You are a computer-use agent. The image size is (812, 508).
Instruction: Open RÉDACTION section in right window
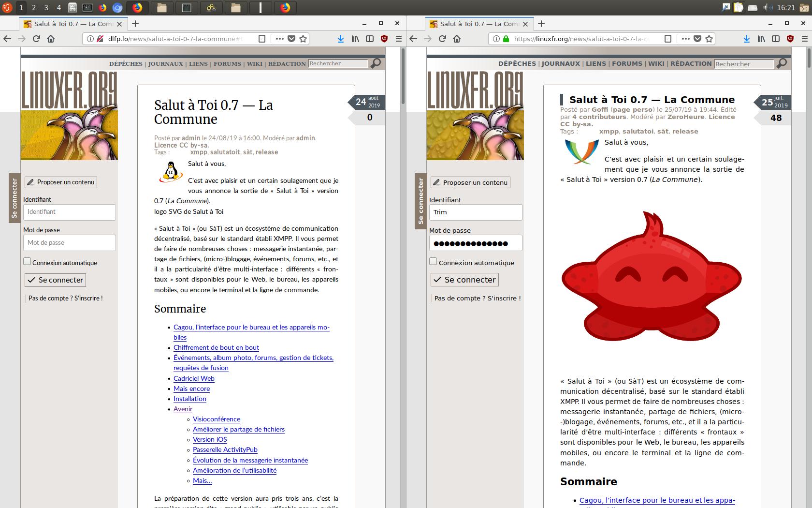click(x=691, y=63)
